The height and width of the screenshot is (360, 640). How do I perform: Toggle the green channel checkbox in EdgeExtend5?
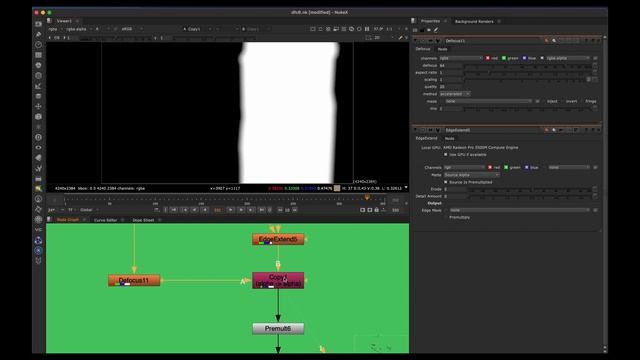pos(506,167)
